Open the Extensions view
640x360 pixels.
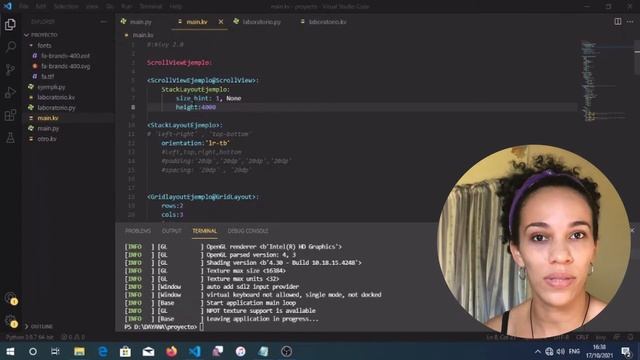tap(10, 115)
